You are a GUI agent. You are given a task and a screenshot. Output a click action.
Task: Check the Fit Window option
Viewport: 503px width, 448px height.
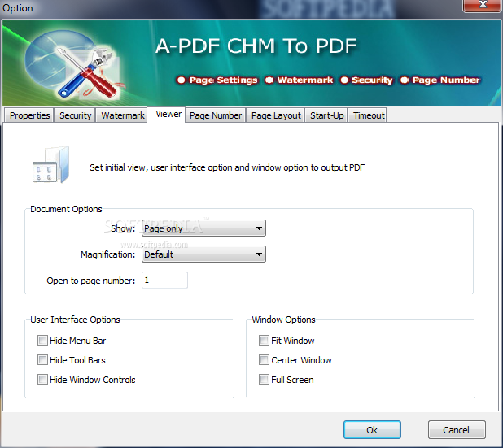tap(264, 341)
